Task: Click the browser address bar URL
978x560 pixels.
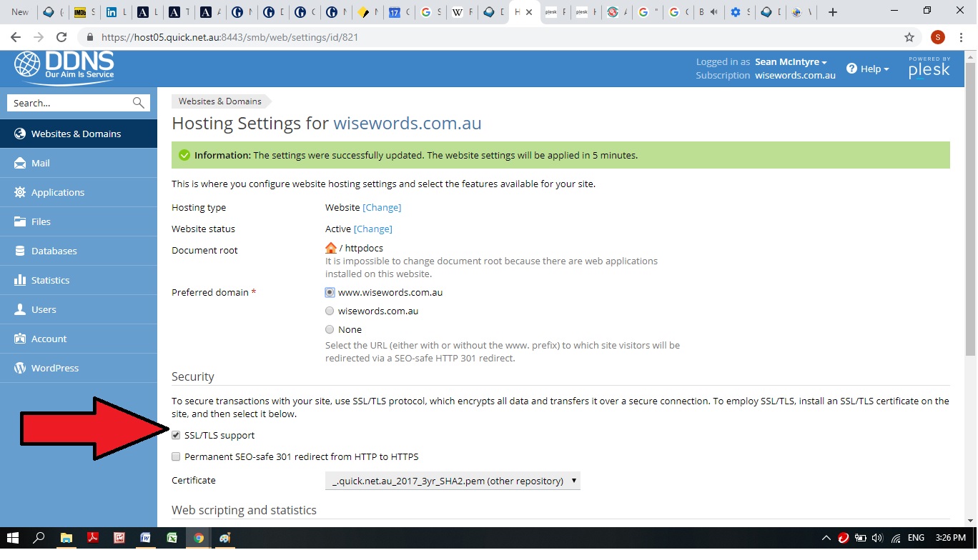Action: coord(229,37)
